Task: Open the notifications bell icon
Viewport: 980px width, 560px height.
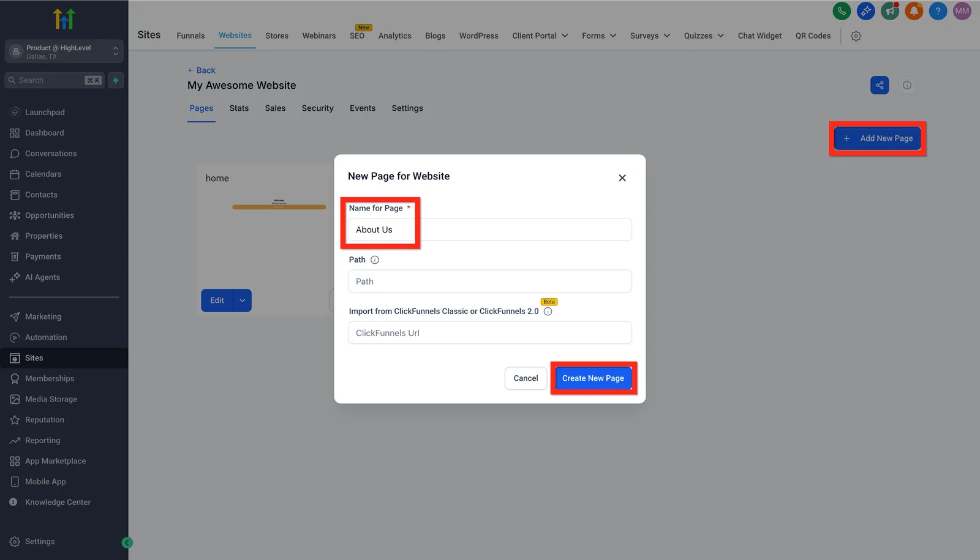Action: tap(914, 11)
